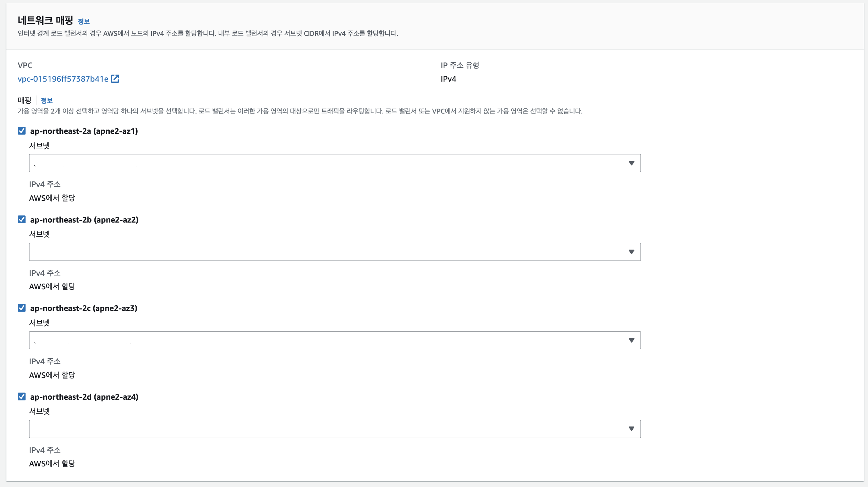This screenshot has width=868, height=487.
Task: Click inside the ap-northeast-2c subnet select field
Action: coord(319,340)
